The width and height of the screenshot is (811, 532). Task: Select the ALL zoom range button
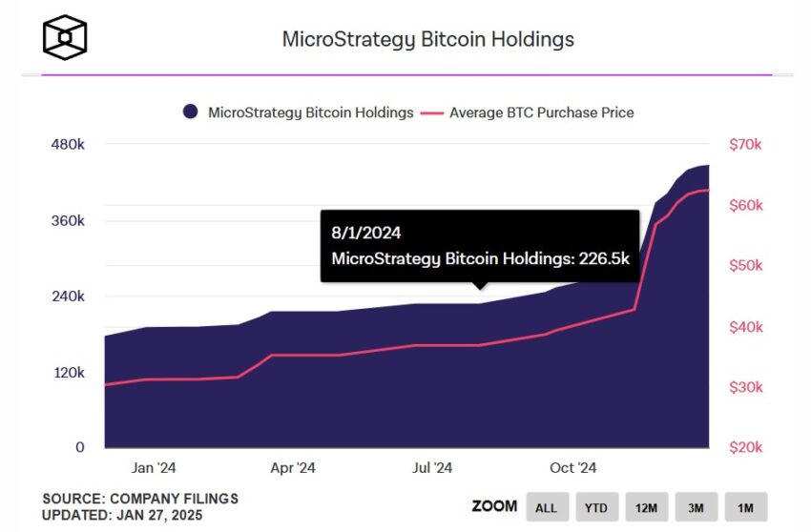pos(548,507)
